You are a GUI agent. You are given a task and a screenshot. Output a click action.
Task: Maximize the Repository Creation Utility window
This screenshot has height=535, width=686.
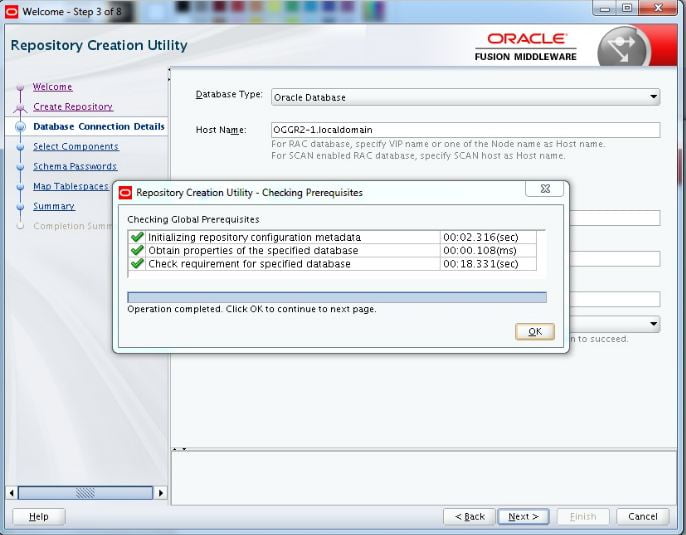pos(627,8)
